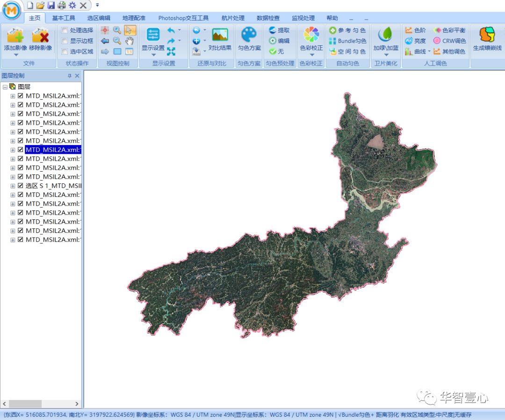The height and width of the screenshot is (420, 505).
Task: Open settings gear in quick toolbar
Action: click(x=72, y=5)
